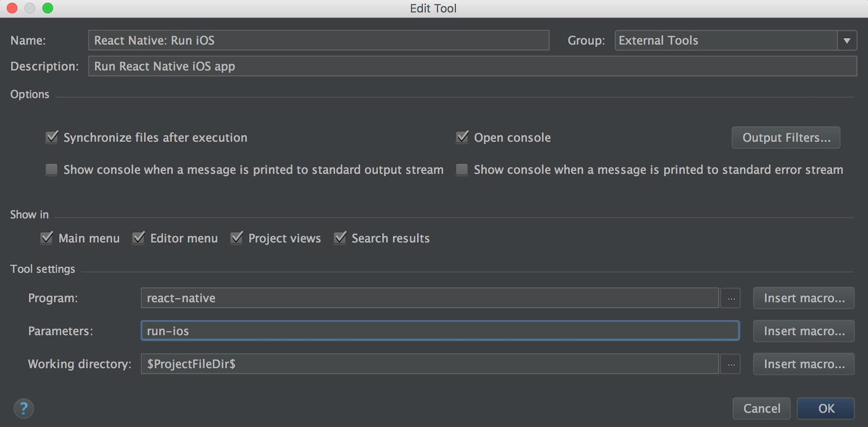Open the help question mark icon
Image resolution: width=868 pixels, height=427 pixels.
[23, 409]
